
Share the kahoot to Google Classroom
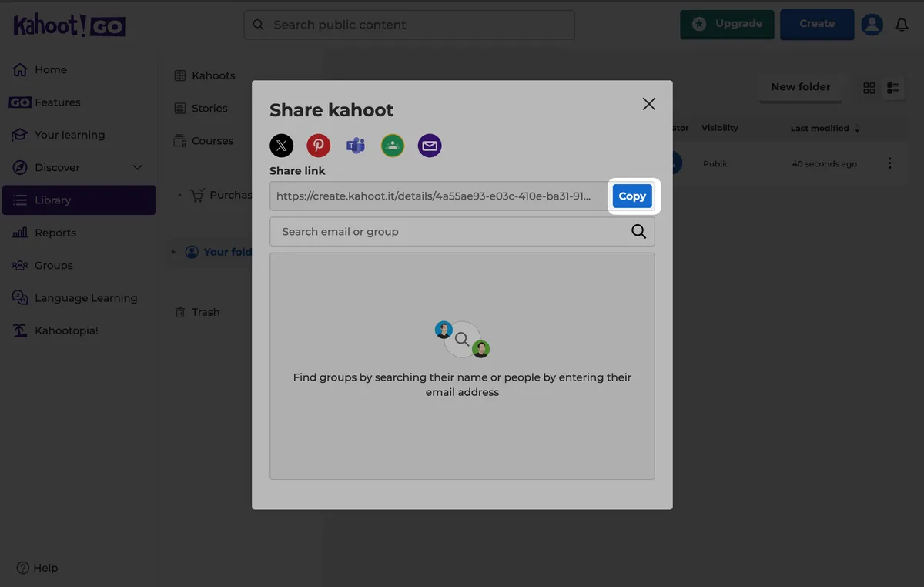pos(393,146)
